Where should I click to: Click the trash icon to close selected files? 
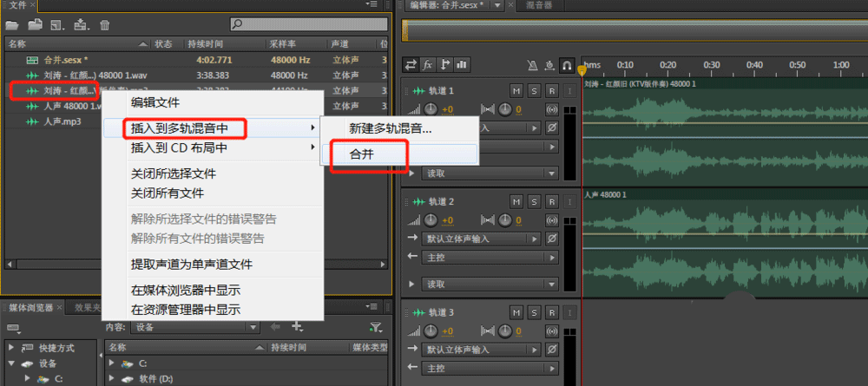pos(105,24)
